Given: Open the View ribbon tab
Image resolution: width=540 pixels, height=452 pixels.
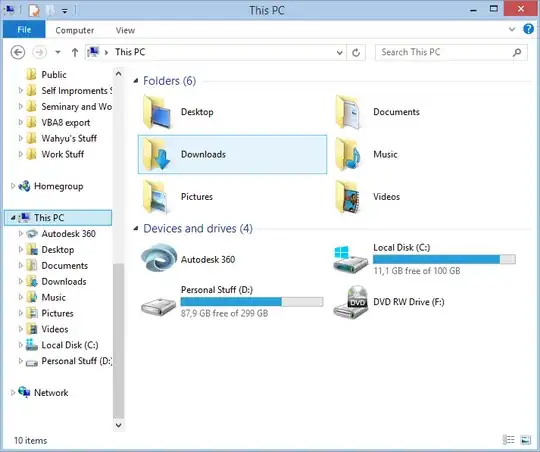Looking at the screenshot, I should 125,30.
